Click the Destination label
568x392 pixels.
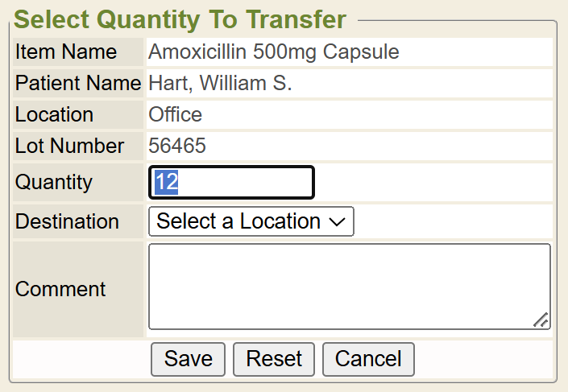[67, 221]
